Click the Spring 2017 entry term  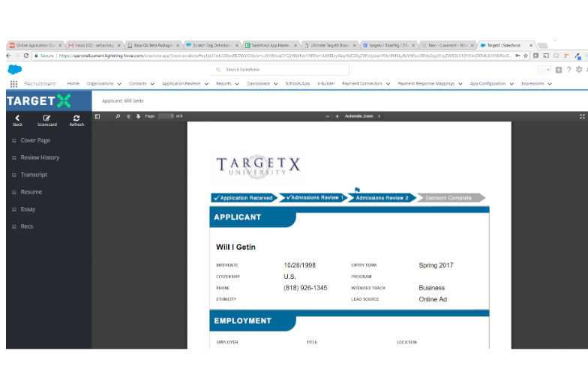click(436, 265)
